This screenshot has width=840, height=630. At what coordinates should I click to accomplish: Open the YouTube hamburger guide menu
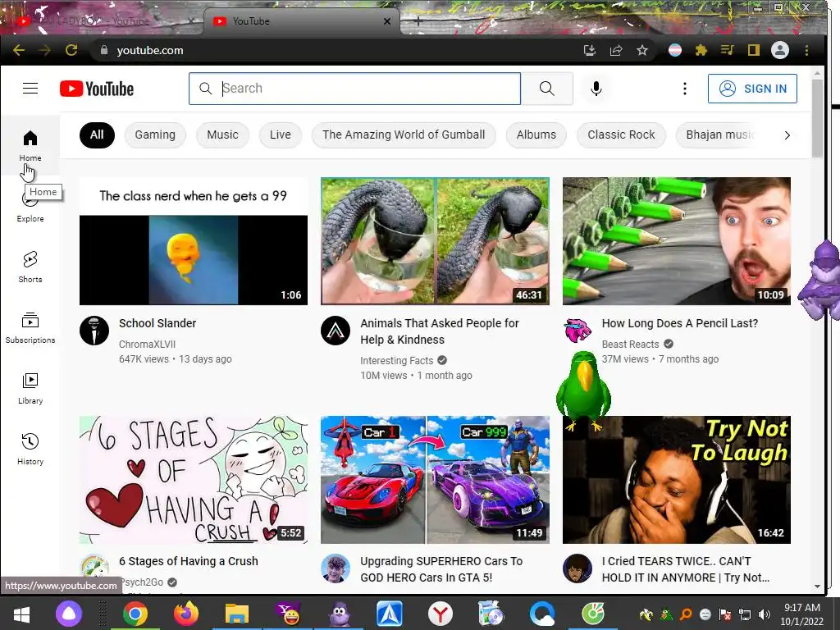(30, 89)
